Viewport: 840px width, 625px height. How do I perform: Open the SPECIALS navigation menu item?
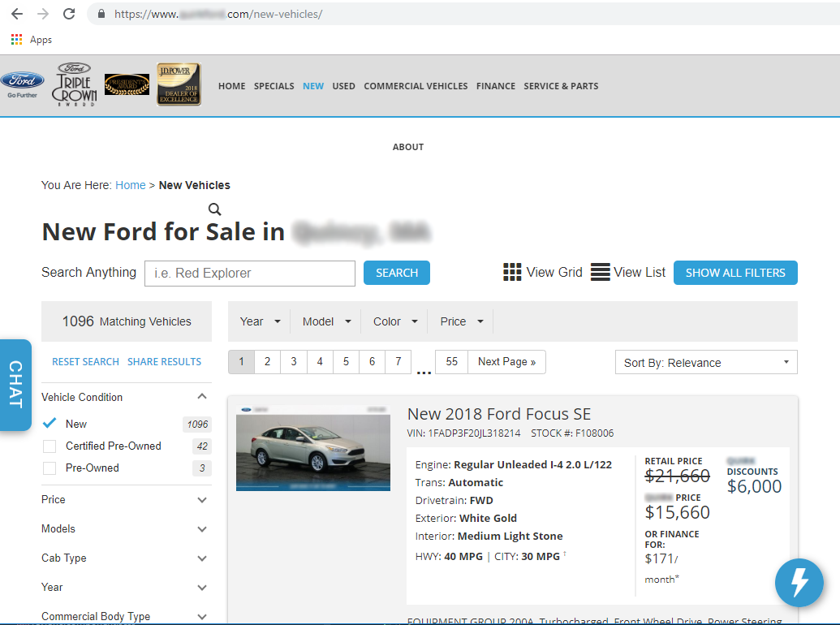pos(274,86)
